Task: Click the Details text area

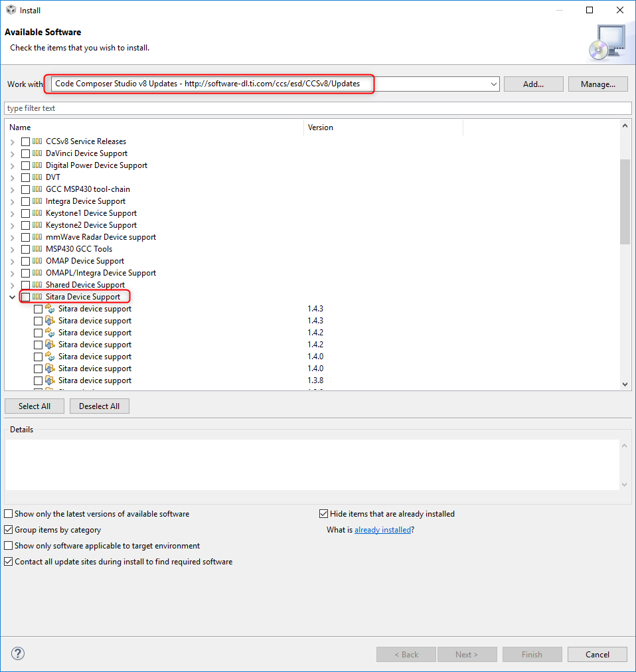Action: click(313, 465)
